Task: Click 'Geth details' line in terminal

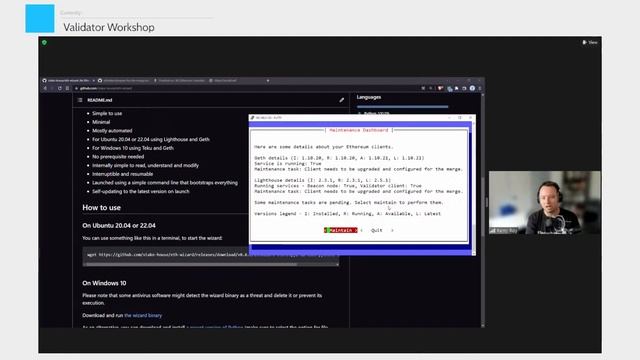Action: pyautogui.click(x=339, y=158)
